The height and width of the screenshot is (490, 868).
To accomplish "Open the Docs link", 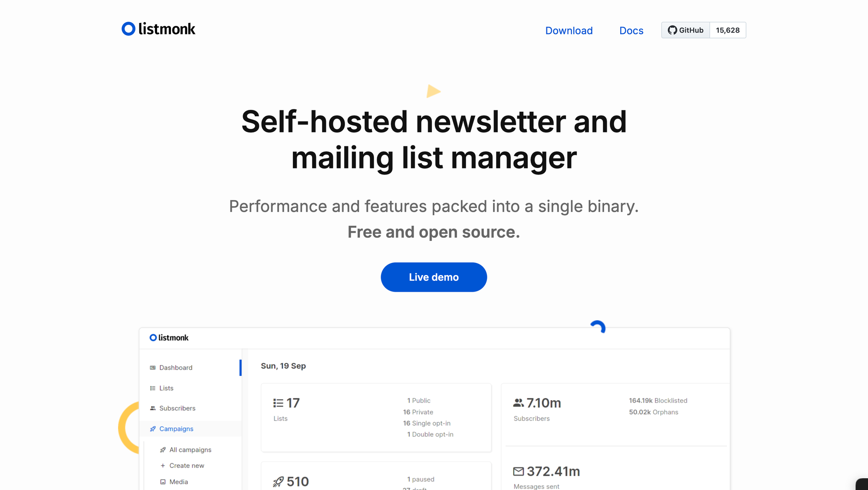I will coord(631,31).
